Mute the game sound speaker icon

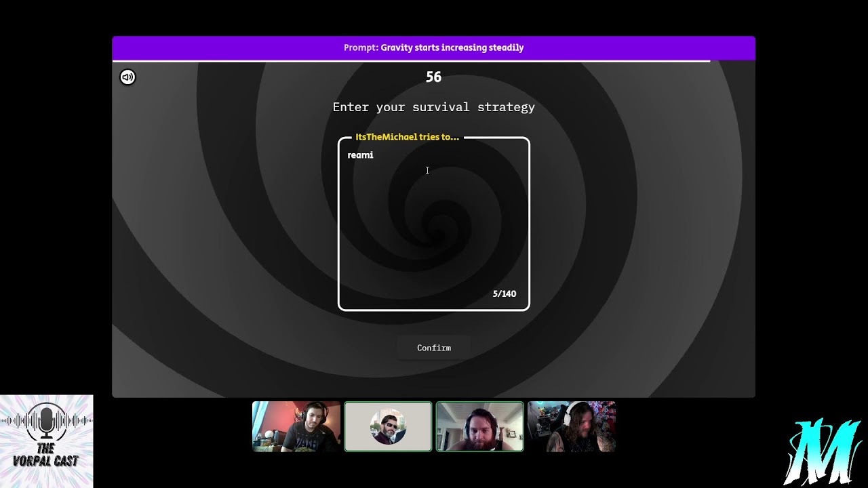(x=127, y=77)
